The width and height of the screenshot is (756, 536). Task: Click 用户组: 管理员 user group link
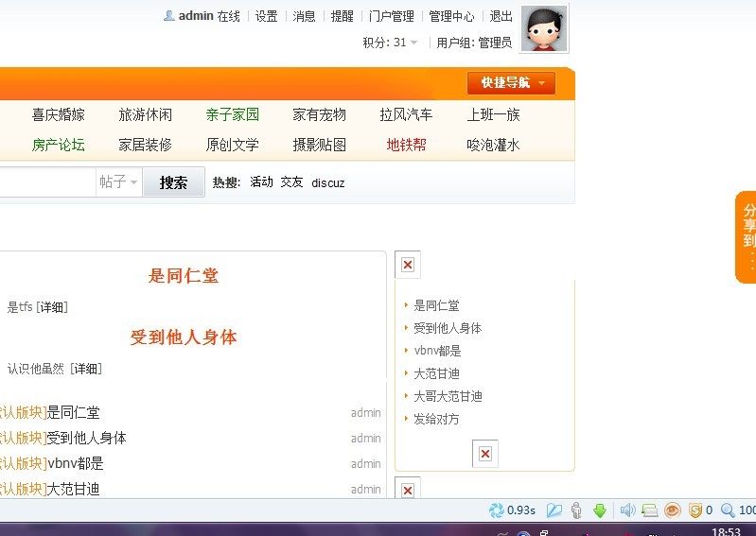(474, 43)
